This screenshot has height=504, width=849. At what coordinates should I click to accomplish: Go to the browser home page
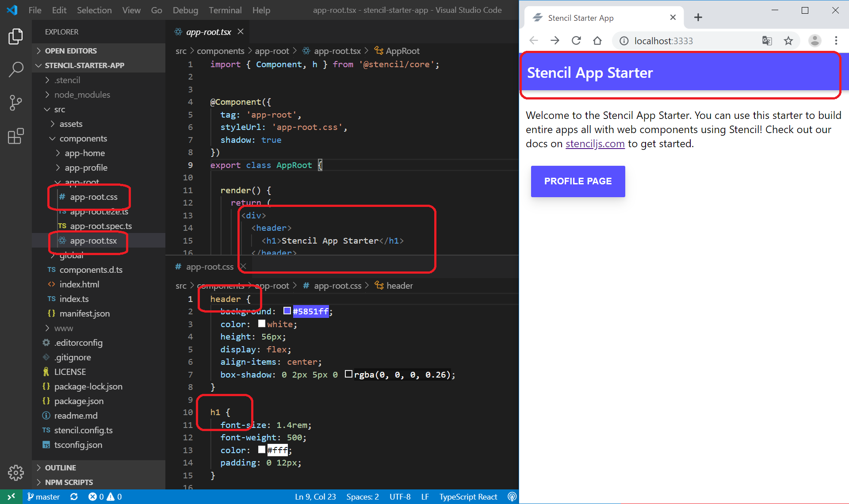point(597,41)
